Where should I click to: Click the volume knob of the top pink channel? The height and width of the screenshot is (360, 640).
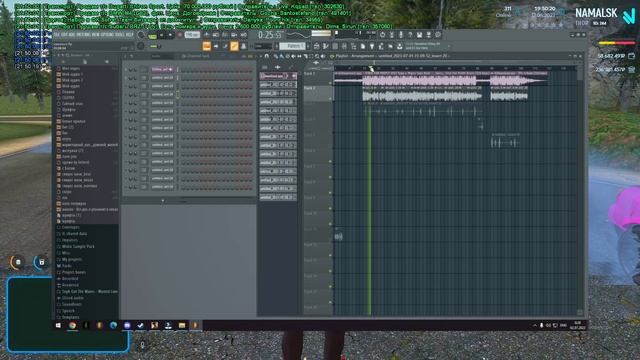pyautogui.click(x=135, y=69)
